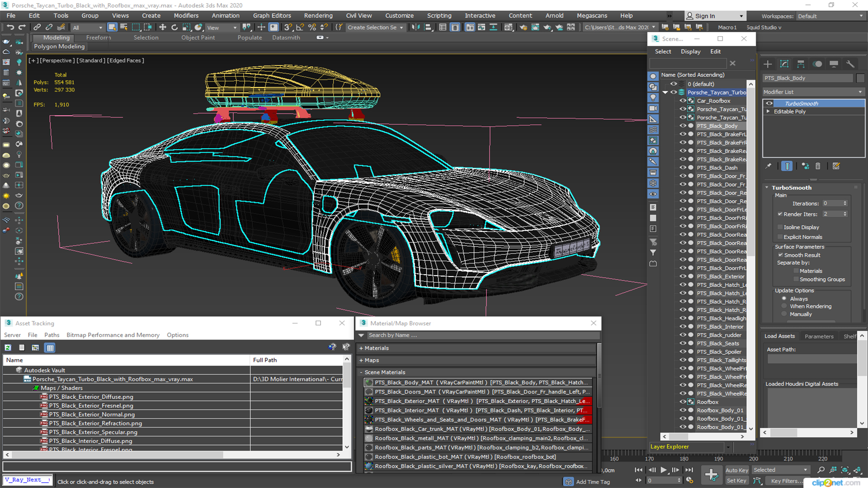This screenshot has height=488, width=868.
Task: Open the Modifiers menu
Action: pyautogui.click(x=186, y=15)
